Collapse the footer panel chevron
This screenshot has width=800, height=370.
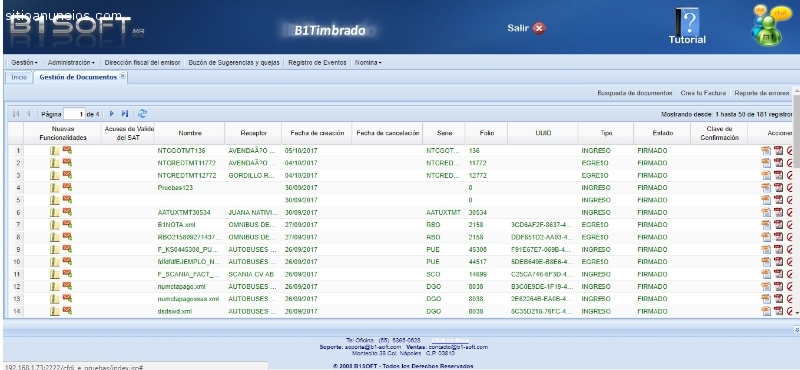pos(796,330)
